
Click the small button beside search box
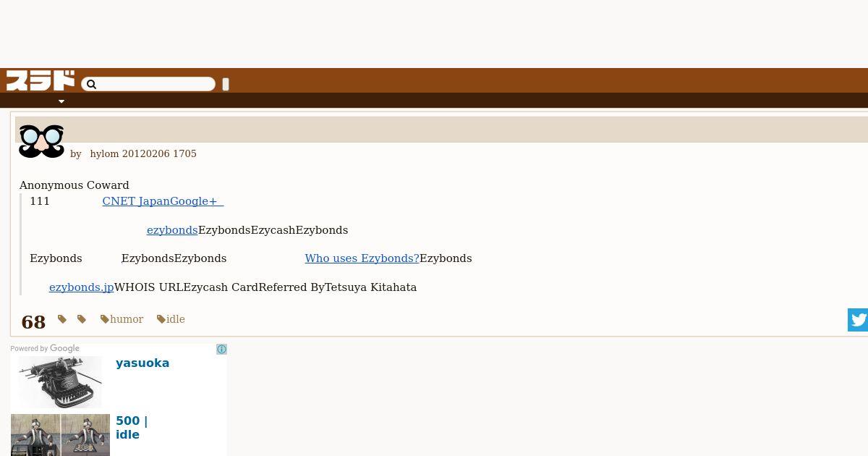(x=226, y=85)
